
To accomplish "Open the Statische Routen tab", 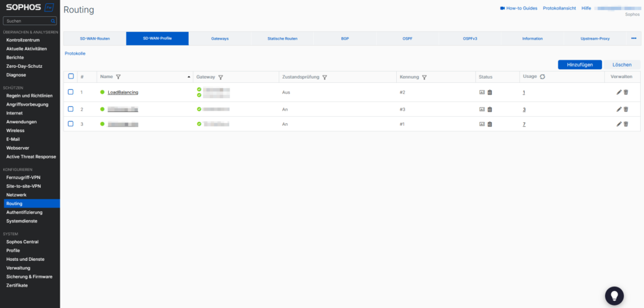I will (282, 38).
